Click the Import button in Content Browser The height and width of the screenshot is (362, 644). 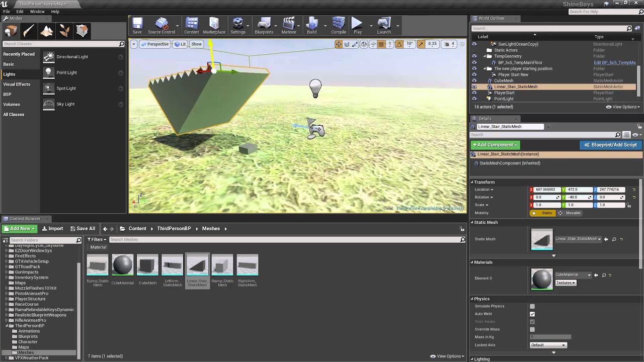(52, 229)
